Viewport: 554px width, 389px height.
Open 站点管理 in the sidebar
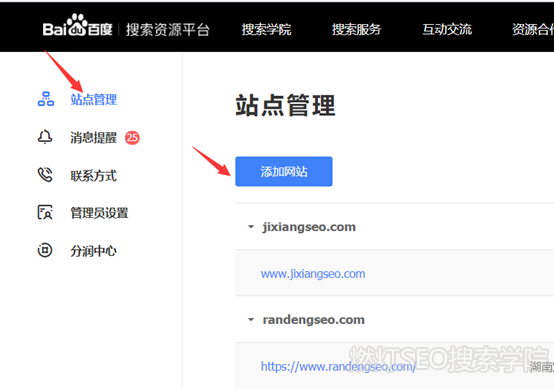tap(94, 99)
